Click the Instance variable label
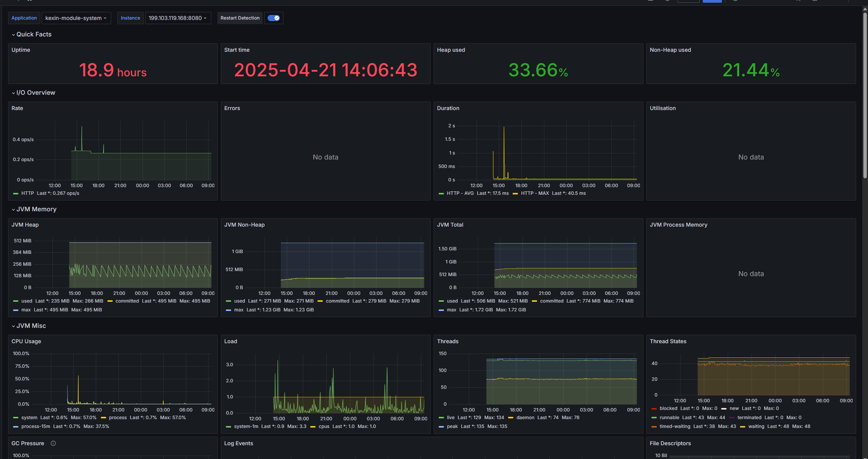The height and width of the screenshot is (459, 868). click(130, 18)
